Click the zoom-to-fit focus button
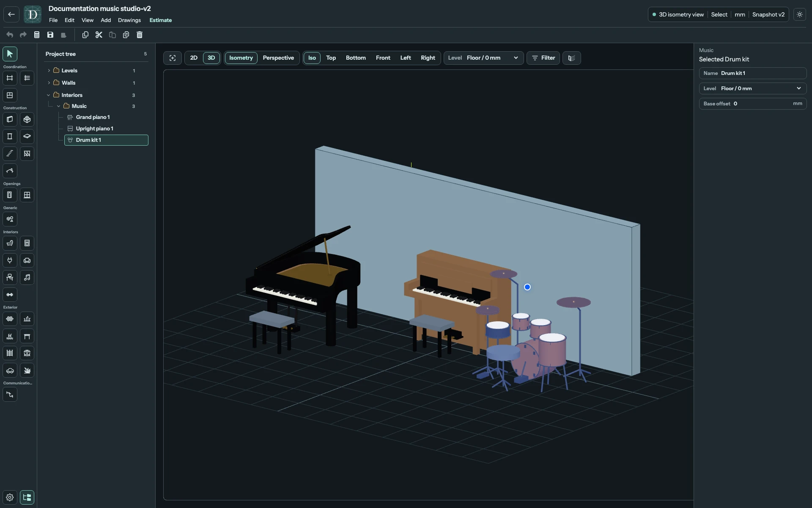The height and width of the screenshot is (508, 812). click(x=173, y=58)
